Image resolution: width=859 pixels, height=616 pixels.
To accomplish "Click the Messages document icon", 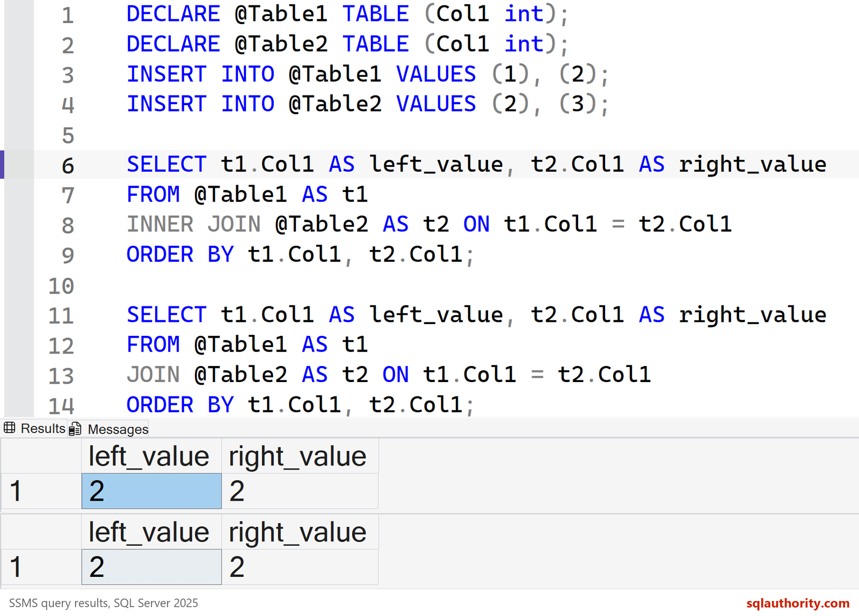I will pos(75,429).
